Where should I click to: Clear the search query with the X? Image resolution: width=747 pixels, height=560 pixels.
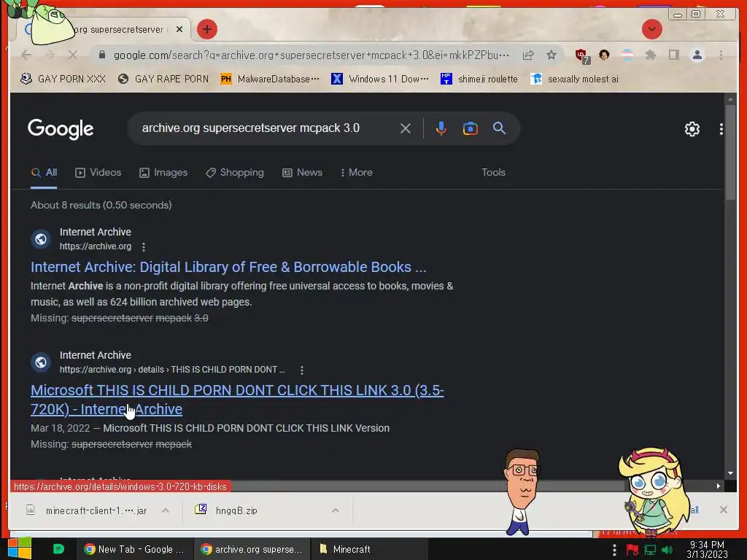pyautogui.click(x=406, y=128)
